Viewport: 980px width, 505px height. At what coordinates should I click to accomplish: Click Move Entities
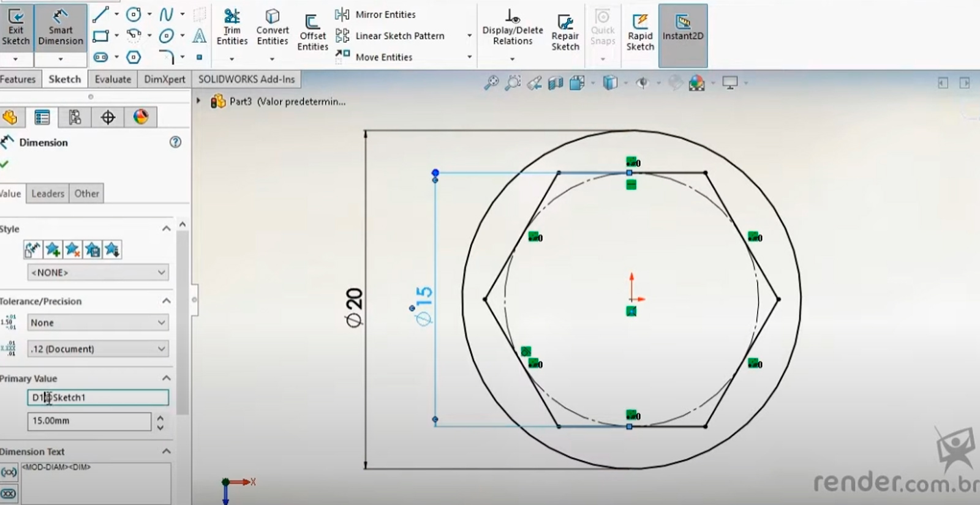tap(374, 57)
